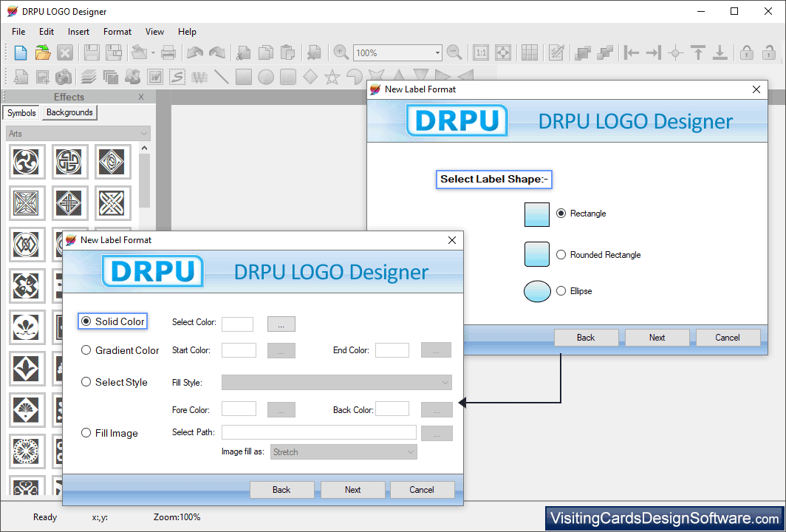Click the Redo arrow icon

(x=217, y=52)
